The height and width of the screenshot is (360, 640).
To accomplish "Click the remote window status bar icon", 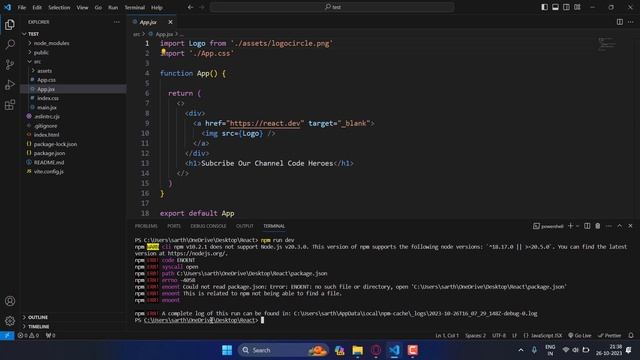I will pyautogui.click(x=7, y=336).
